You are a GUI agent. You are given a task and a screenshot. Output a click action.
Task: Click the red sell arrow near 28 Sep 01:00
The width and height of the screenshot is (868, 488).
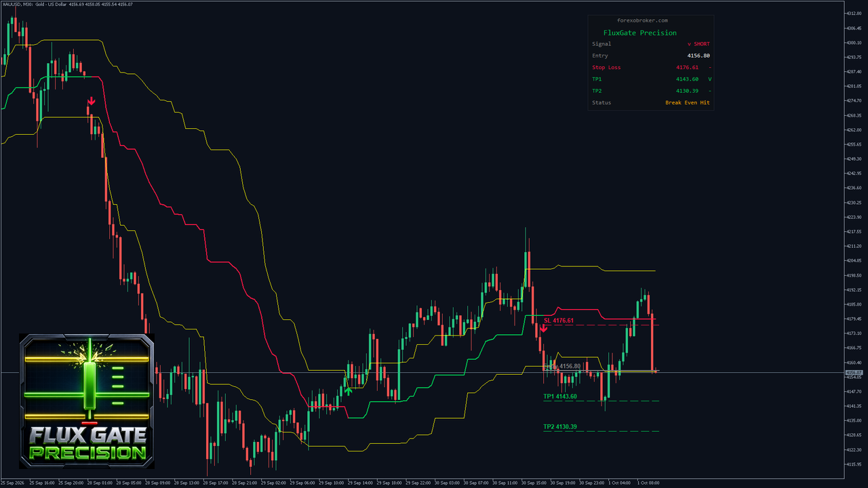pyautogui.click(x=91, y=101)
